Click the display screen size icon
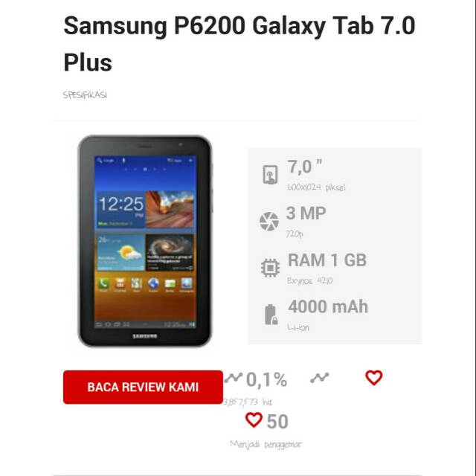Viewport: 476px width, 476px height. click(x=269, y=174)
